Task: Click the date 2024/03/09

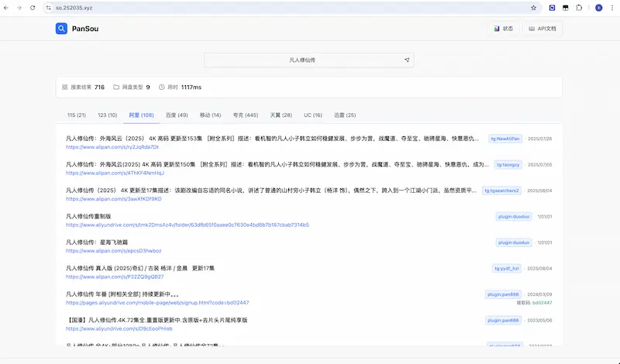Action: (x=539, y=294)
